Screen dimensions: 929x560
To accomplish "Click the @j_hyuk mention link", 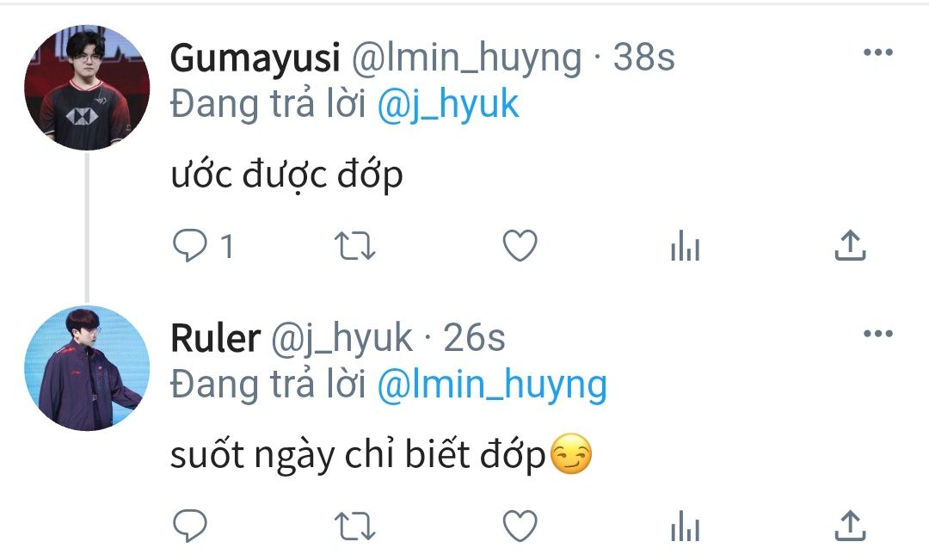I will coord(448,105).
